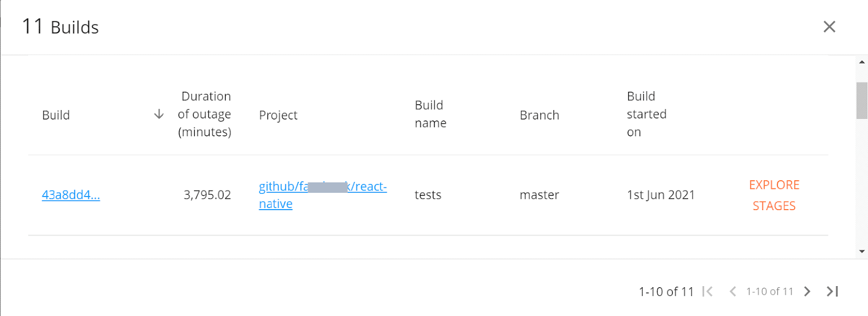Sort by the Build column header
The image size is (868, 316).
56,115
